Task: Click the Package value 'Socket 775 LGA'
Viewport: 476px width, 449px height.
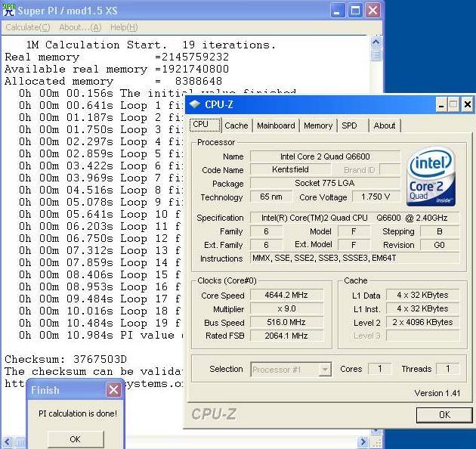Action: tap(325, 183)
